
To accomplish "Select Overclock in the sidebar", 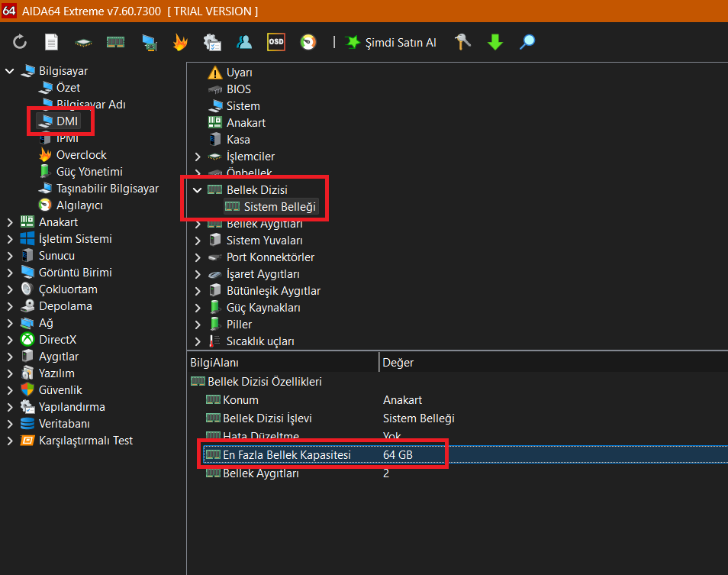I will click(81, 155).
